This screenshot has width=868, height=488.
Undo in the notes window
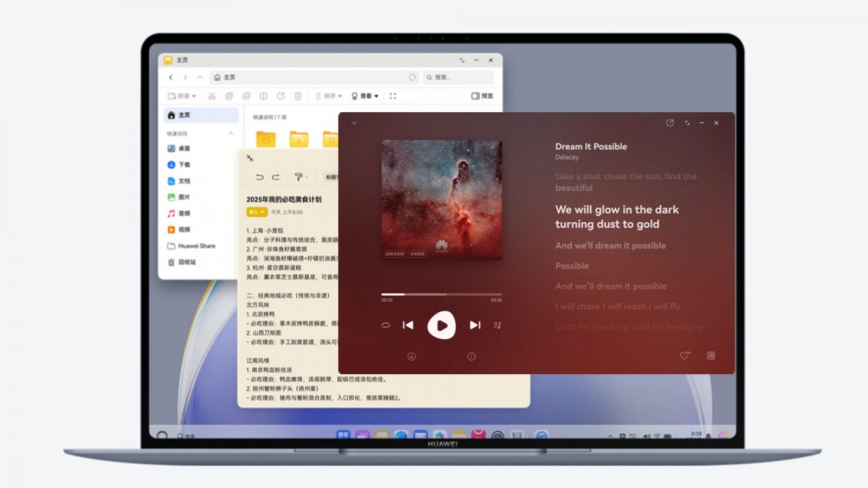260,177
